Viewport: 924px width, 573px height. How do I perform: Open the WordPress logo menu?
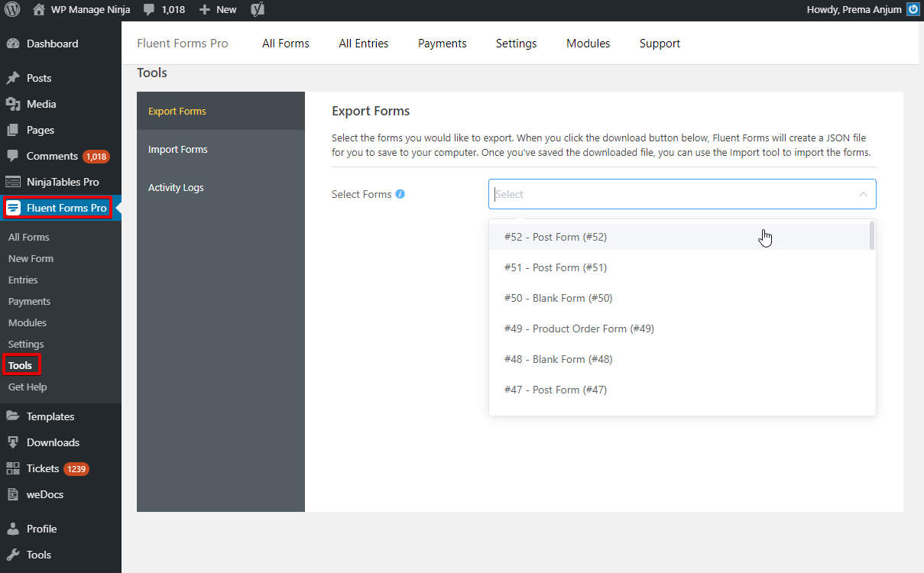12,10
